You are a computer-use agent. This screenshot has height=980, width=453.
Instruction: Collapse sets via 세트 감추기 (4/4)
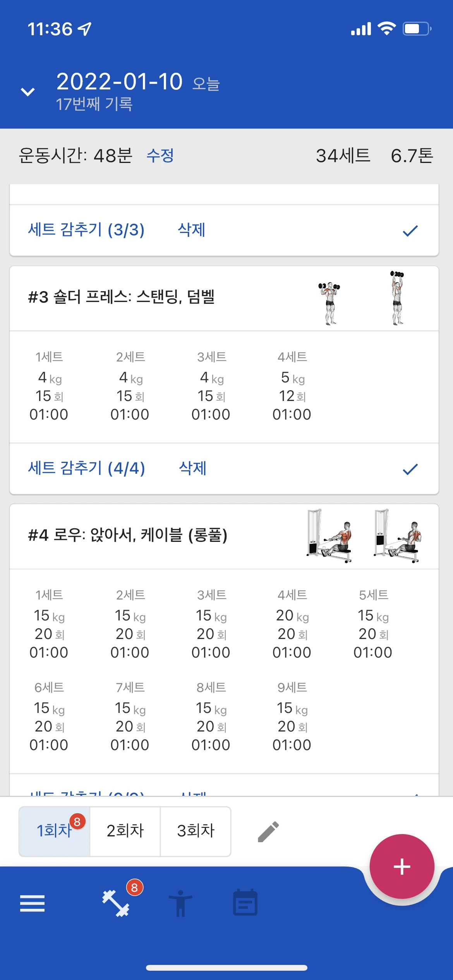point(86,468)
